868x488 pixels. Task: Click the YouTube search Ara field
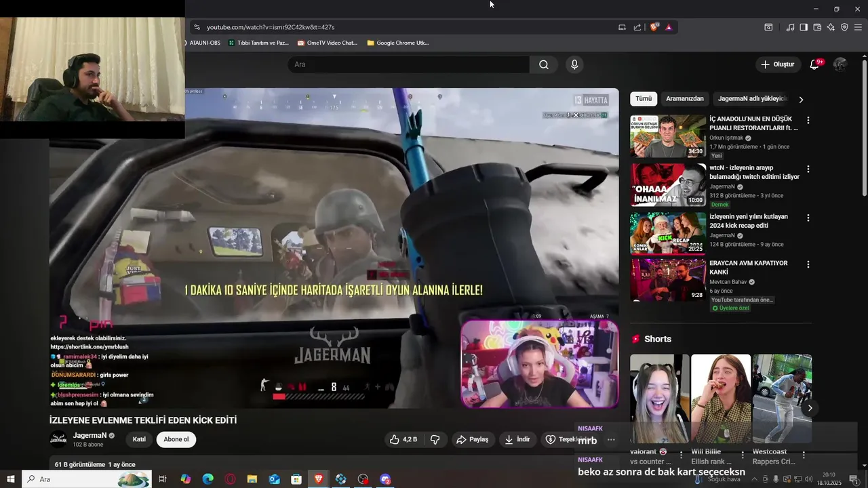click(408, 64)
